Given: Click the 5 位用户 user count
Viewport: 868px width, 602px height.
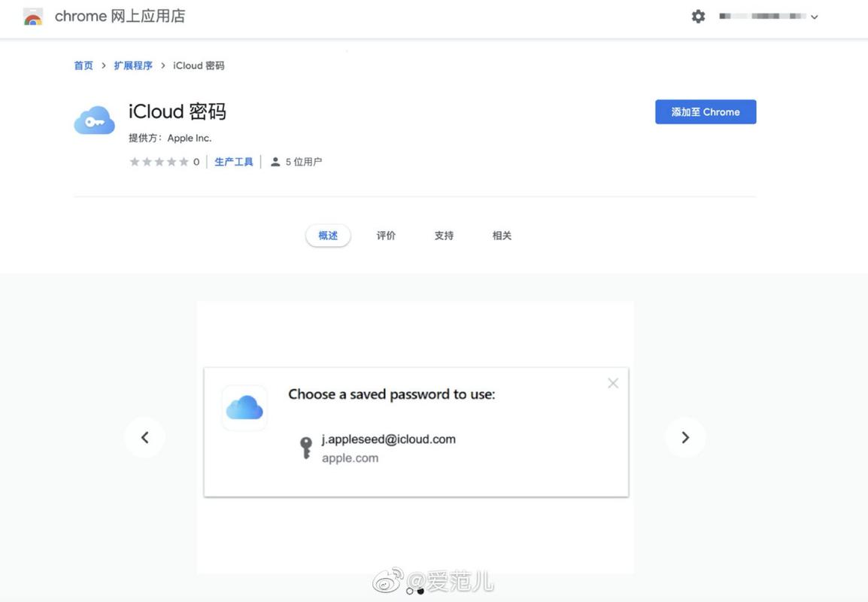Looking at the screenshot, I should coord(303,162).
